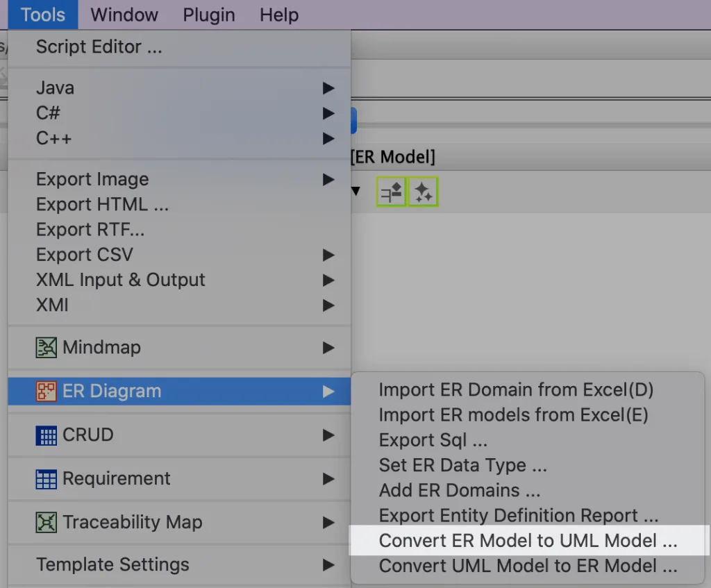Click the CRUD grid icon
This screenshot has width=711, height=588.
tap(47, 435)
